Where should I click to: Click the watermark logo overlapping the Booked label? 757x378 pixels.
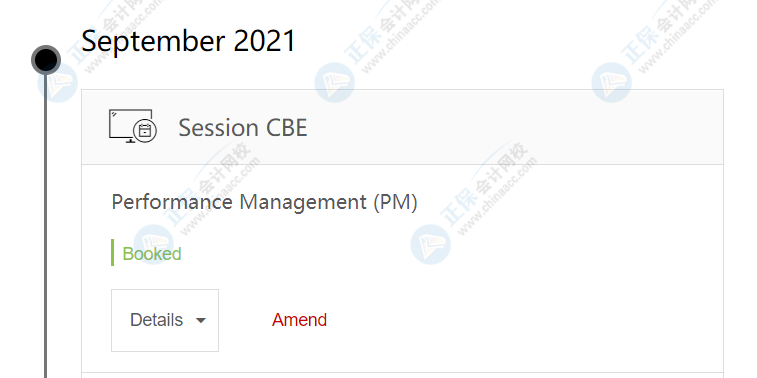coord(154,244)
